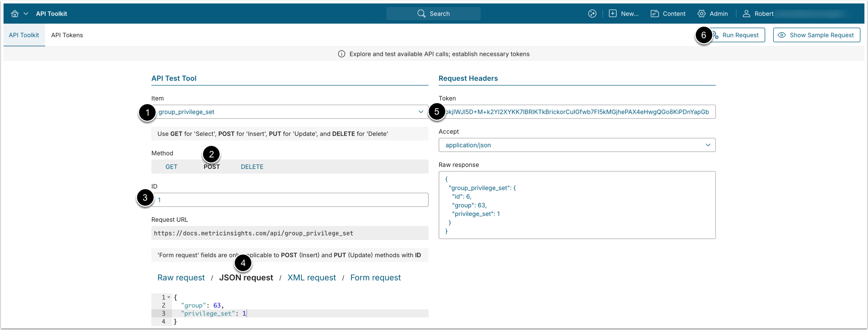
Task: Click the palette icon beside New
Action: coord(592,14)
